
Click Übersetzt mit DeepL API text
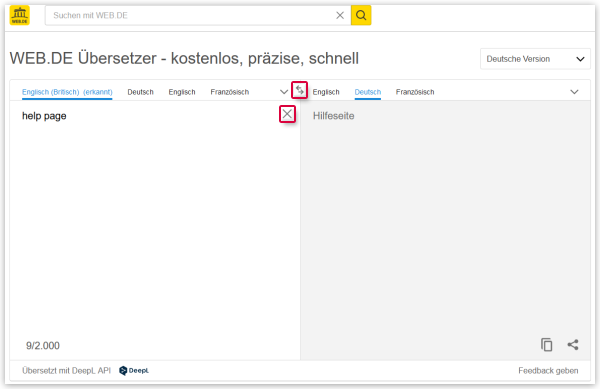pyautogui.click(x=66, y=371)
